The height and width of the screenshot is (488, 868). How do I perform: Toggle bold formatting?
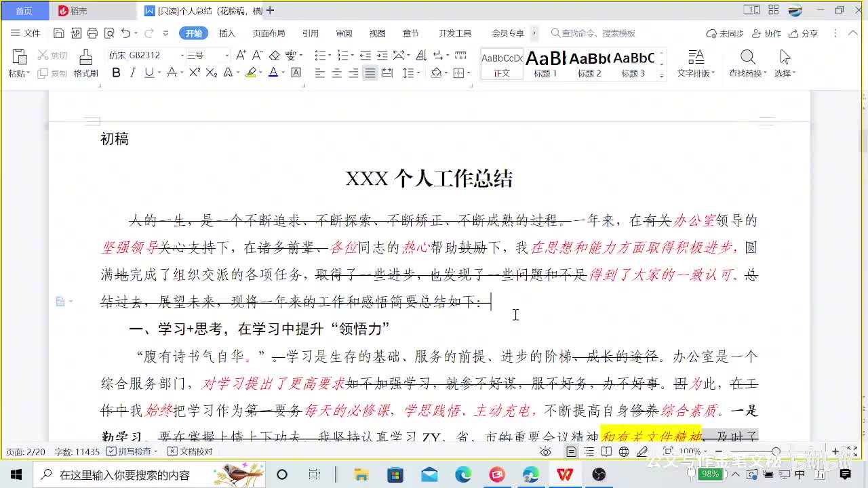tap(116, 73)
